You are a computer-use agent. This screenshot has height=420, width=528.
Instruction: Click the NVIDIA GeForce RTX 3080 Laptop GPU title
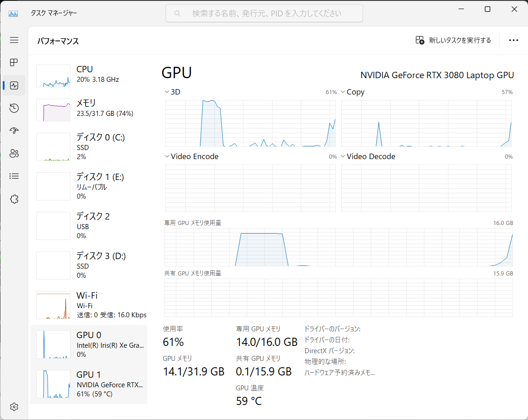(437, 75)
